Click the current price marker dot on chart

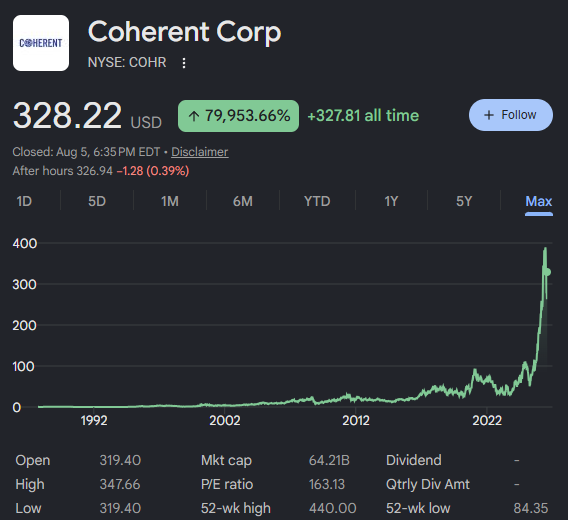pos(548,272)
